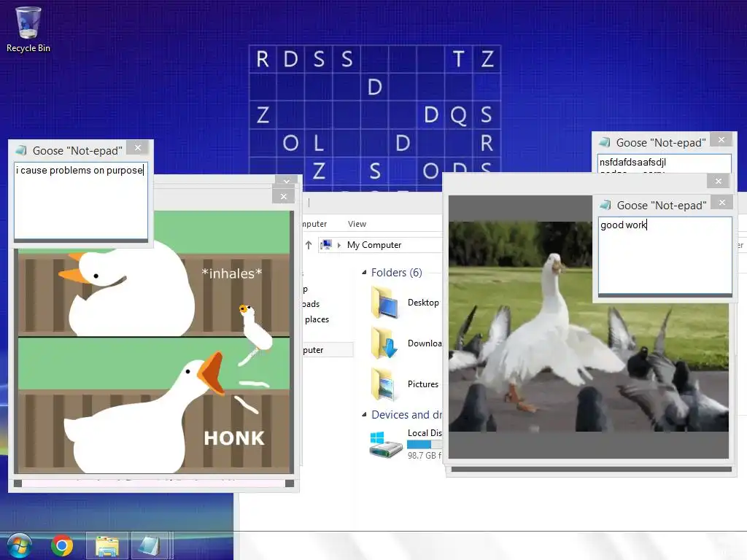Select the highlighted 'puter' navigation item

coord(328,350)
